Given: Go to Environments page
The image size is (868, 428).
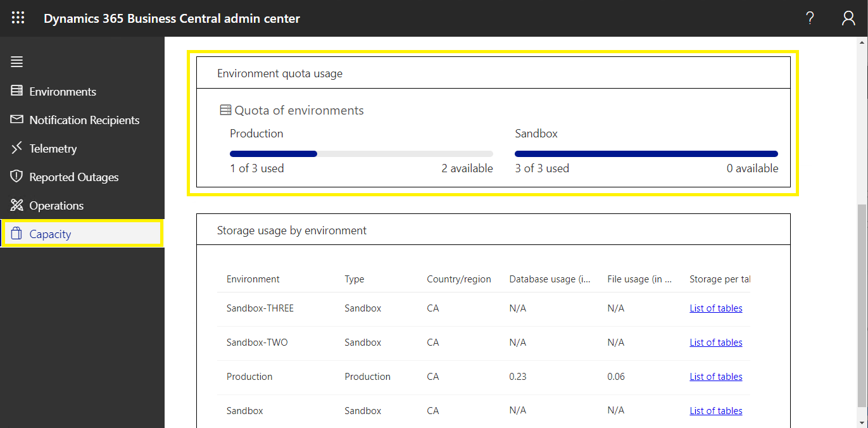Looking at the screenshot, I should click(63, 91).
